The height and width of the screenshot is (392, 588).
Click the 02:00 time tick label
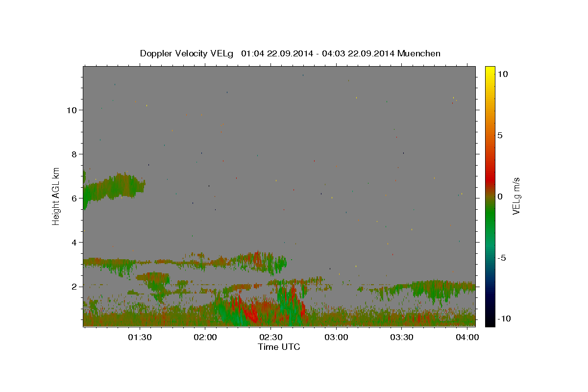point(205,338)
